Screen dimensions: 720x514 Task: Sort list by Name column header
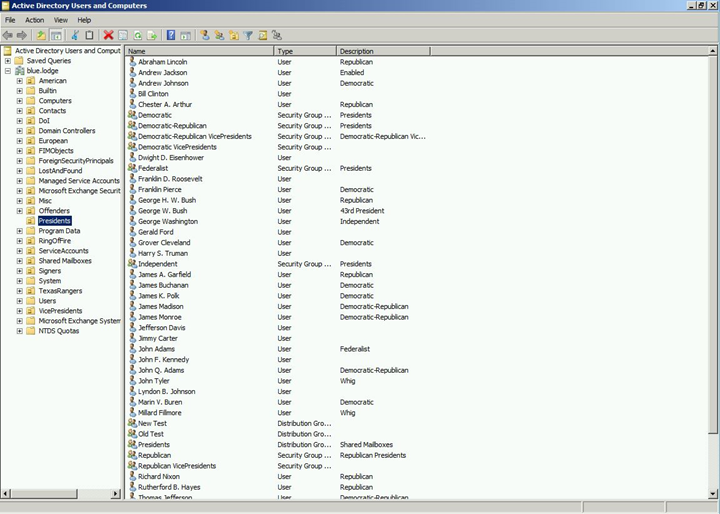pos(200,51)
